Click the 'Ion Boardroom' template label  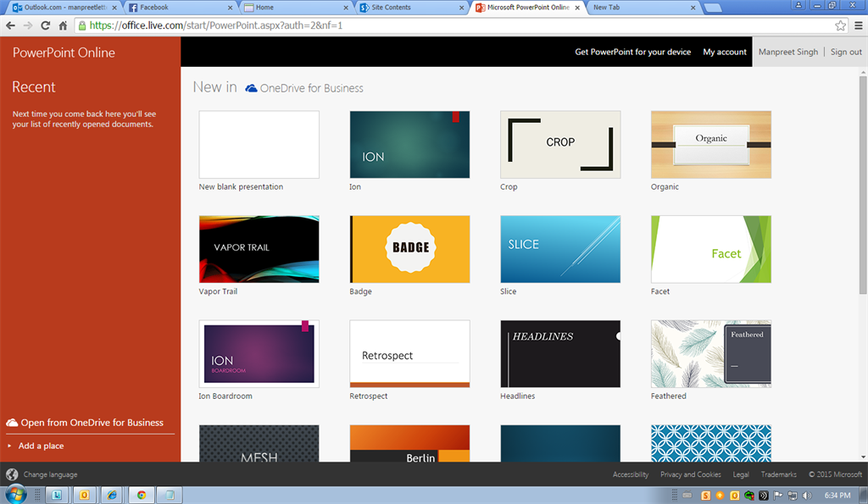225,396
